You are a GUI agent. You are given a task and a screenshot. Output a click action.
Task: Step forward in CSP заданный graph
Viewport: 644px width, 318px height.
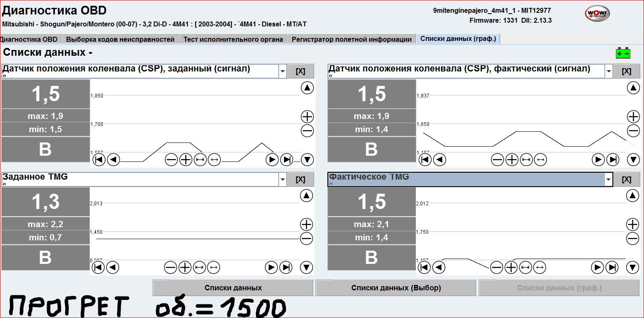click(272, 159)
